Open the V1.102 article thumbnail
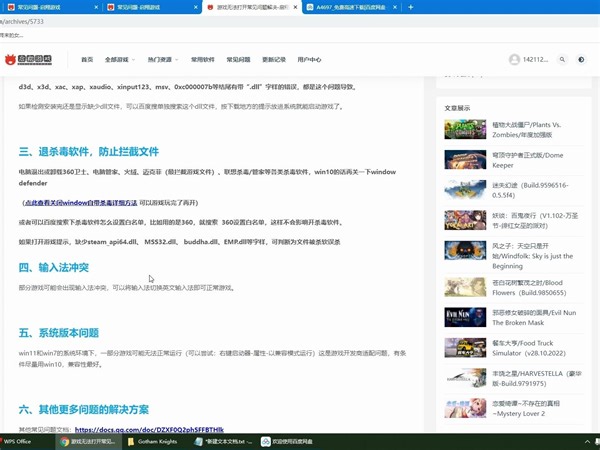Viewport: 600px width, 450px height. [x=465, y=220]
